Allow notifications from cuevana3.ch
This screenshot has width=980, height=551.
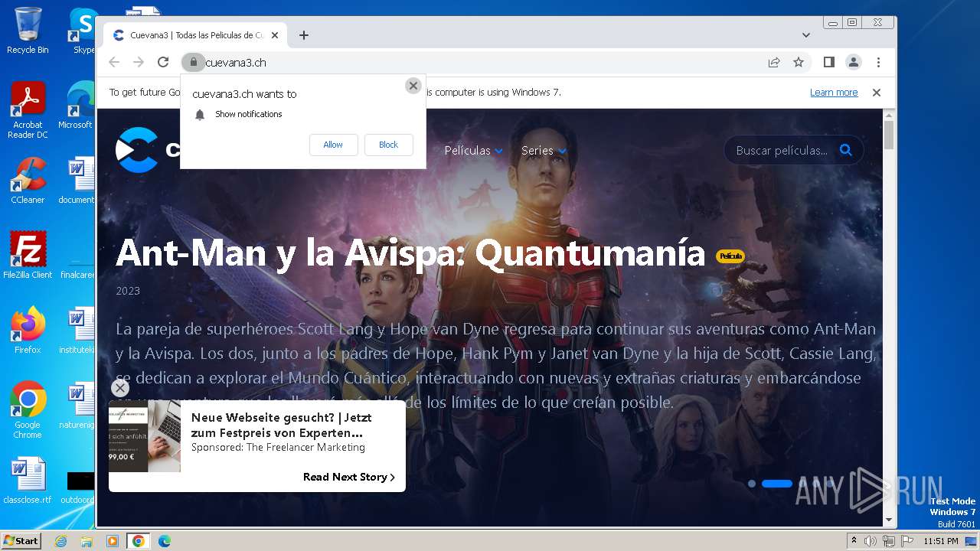tap(333, 145)
